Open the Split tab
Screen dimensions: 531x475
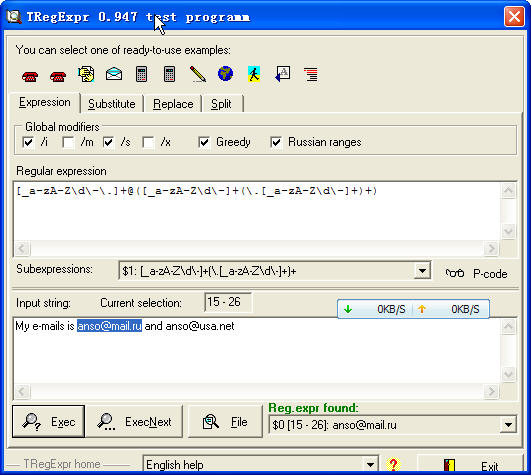tap(221, 104)
